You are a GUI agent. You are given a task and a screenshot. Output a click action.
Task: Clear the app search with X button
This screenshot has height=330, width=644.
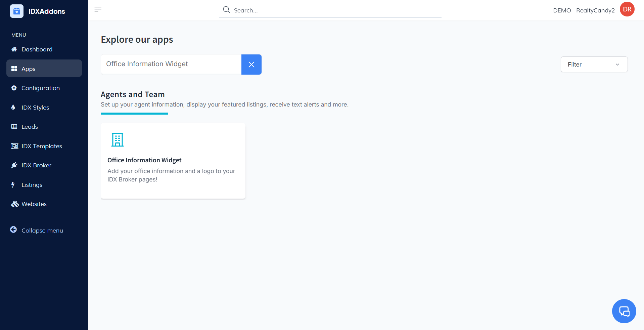pyautogui.click(x=251, y=65)
